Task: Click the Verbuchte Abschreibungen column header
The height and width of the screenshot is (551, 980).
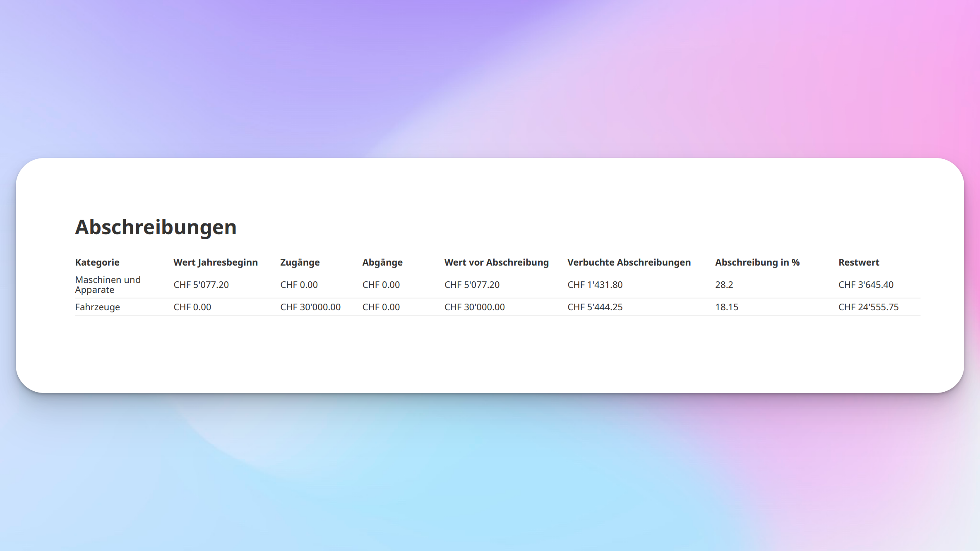Action: pos(629,262)
